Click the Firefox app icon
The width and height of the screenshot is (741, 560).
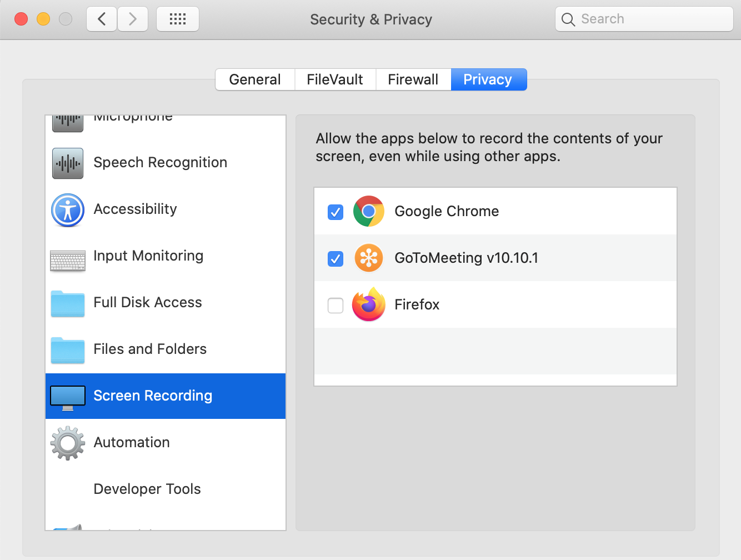coord(369,304)
